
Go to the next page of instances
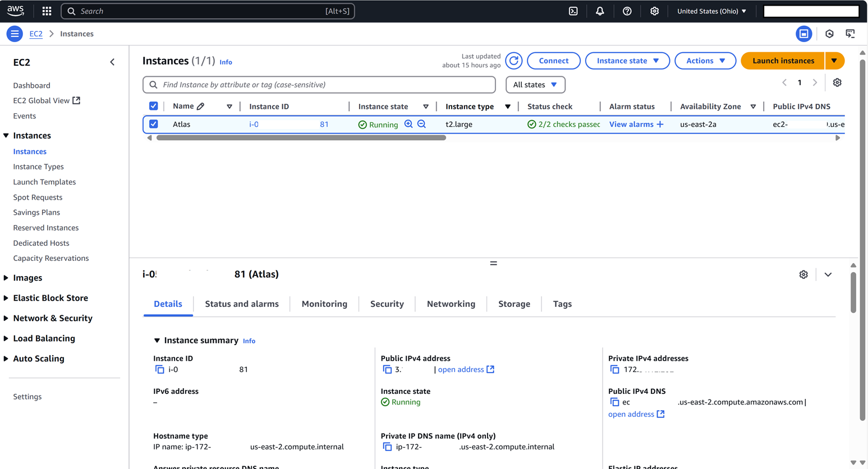click(815, 83)
